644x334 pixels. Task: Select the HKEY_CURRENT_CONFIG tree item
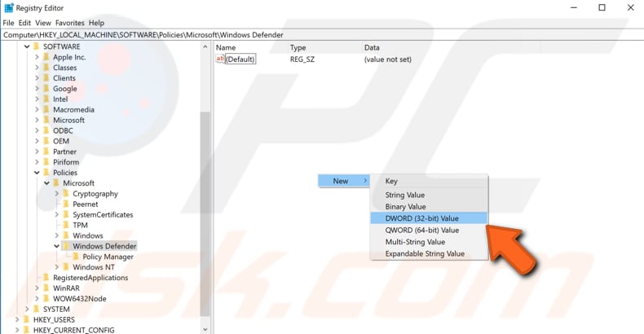[x=74, y=330]
